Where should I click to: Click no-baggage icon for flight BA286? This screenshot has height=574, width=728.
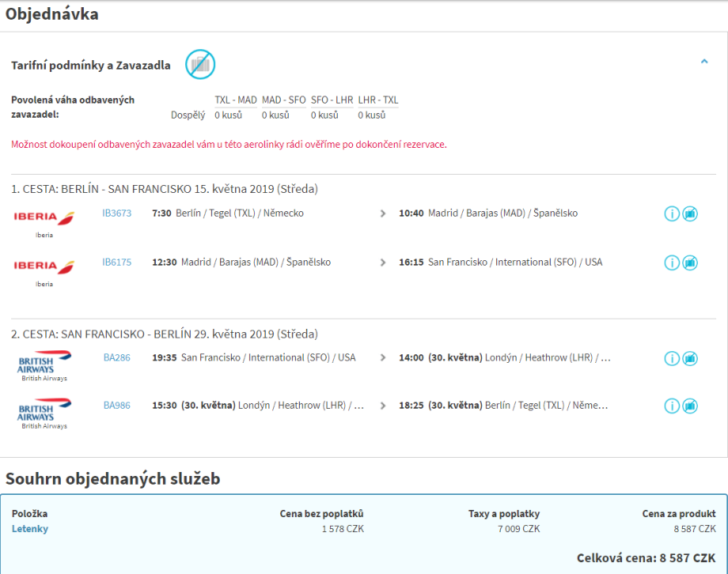690,358
